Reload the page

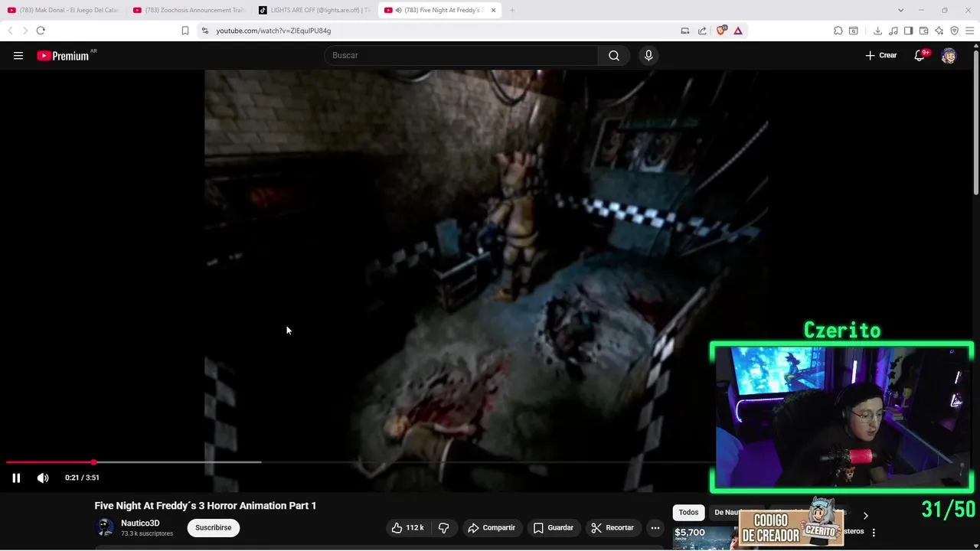(41, 31)
